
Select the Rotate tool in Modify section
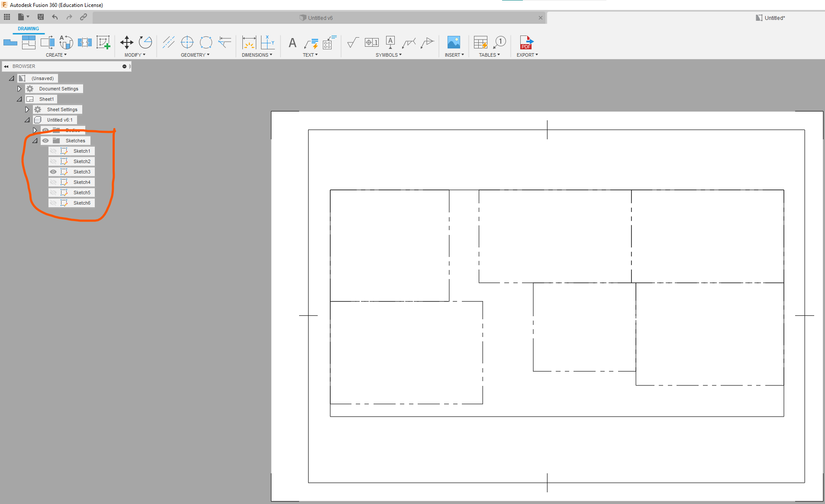coord(145,42)
